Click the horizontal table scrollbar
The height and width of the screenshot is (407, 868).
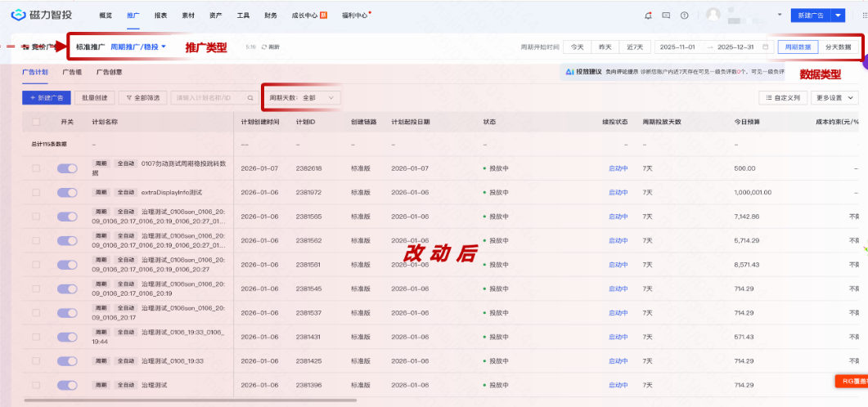191,400
